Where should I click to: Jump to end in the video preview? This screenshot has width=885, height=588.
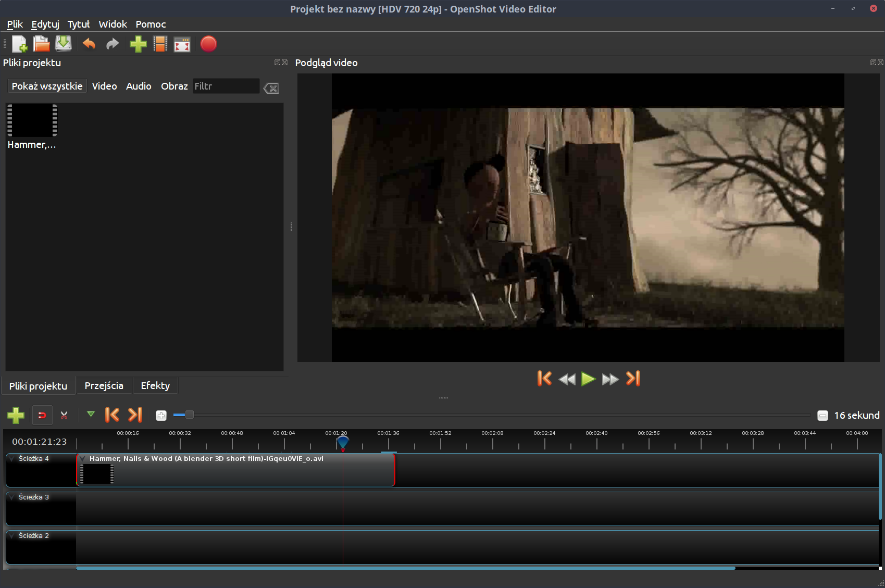[633, 379]
